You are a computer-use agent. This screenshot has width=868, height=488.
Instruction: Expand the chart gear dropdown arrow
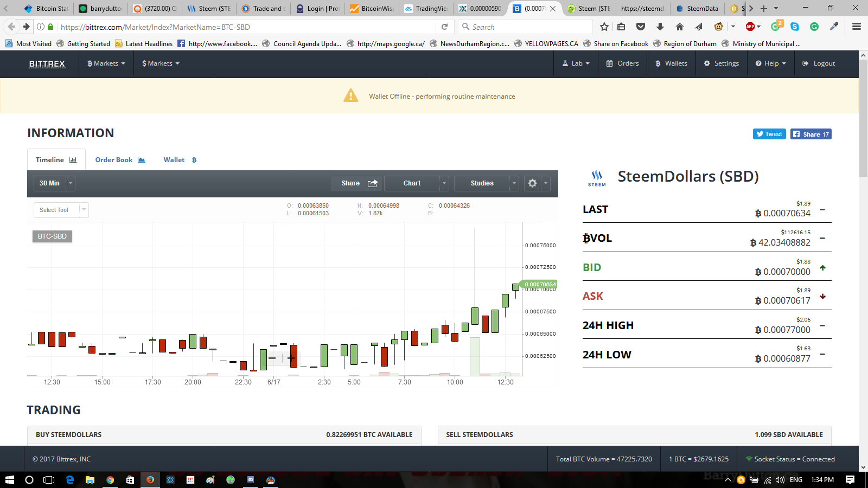click(x=546, y=183)
